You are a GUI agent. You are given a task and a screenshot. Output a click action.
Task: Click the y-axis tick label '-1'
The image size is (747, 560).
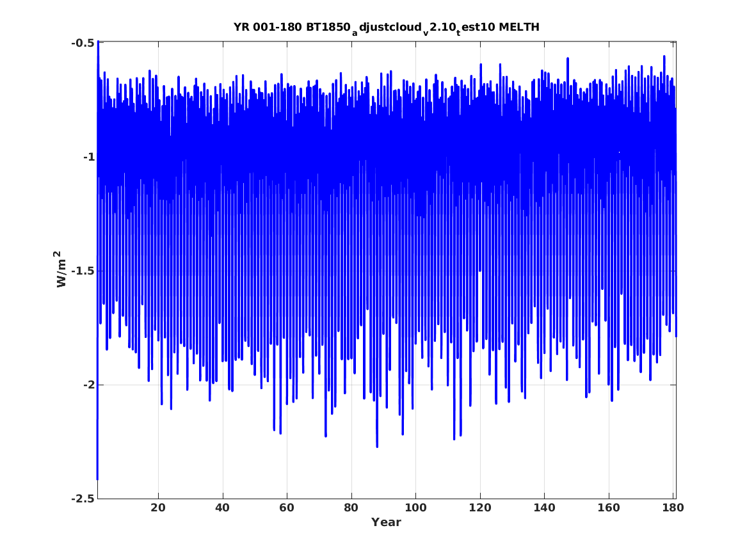(x=88, y=157)
